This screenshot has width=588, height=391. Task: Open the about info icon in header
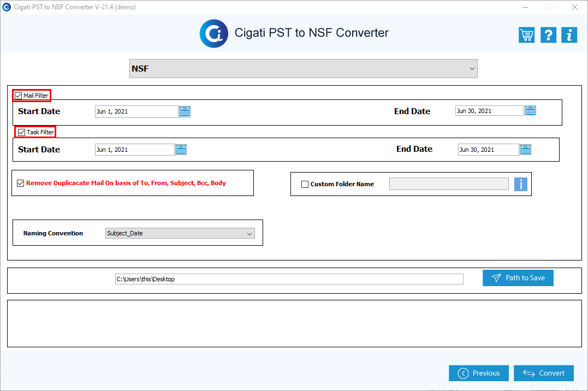(x=569, y=35)
